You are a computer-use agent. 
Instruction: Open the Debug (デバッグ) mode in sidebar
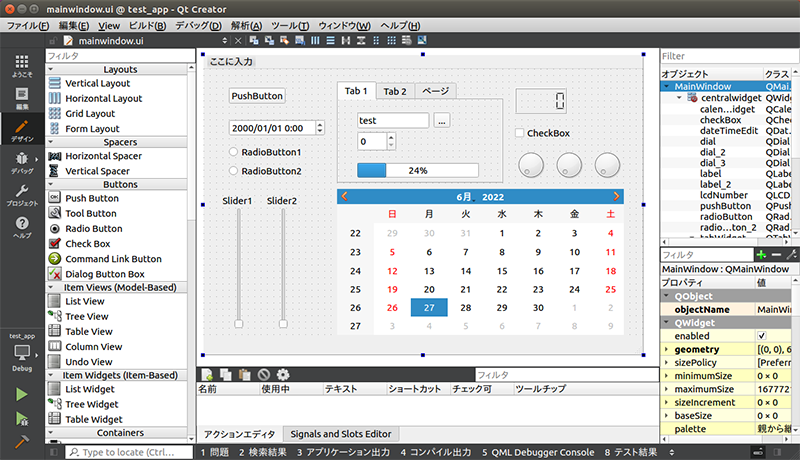pos(22,163)
